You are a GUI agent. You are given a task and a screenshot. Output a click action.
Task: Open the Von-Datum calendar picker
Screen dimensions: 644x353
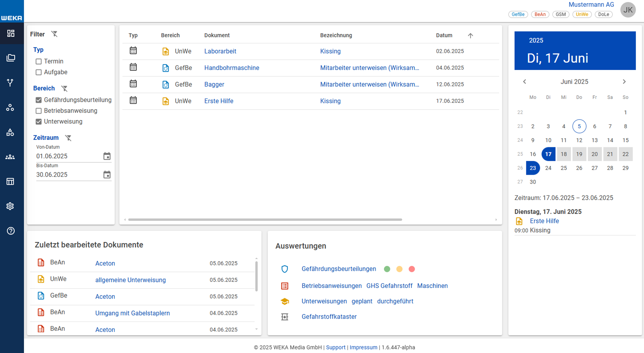pos(107,156)
